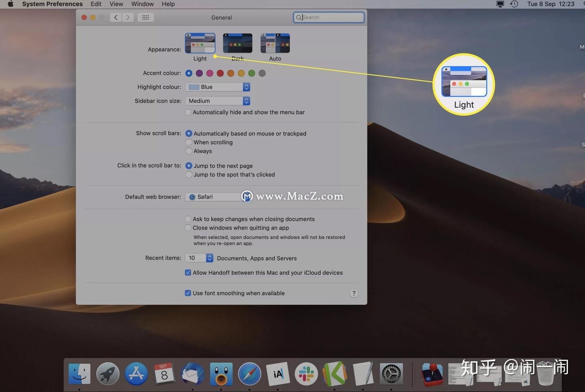
Task: Launch Tweetbot bird-robot icon in Dock
Action: coord(221,374)
